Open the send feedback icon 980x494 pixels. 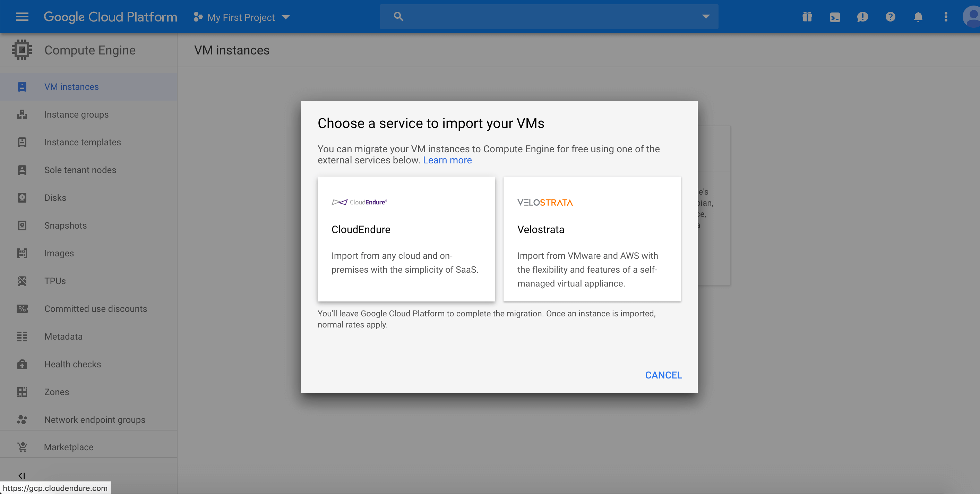click(862, 17)
